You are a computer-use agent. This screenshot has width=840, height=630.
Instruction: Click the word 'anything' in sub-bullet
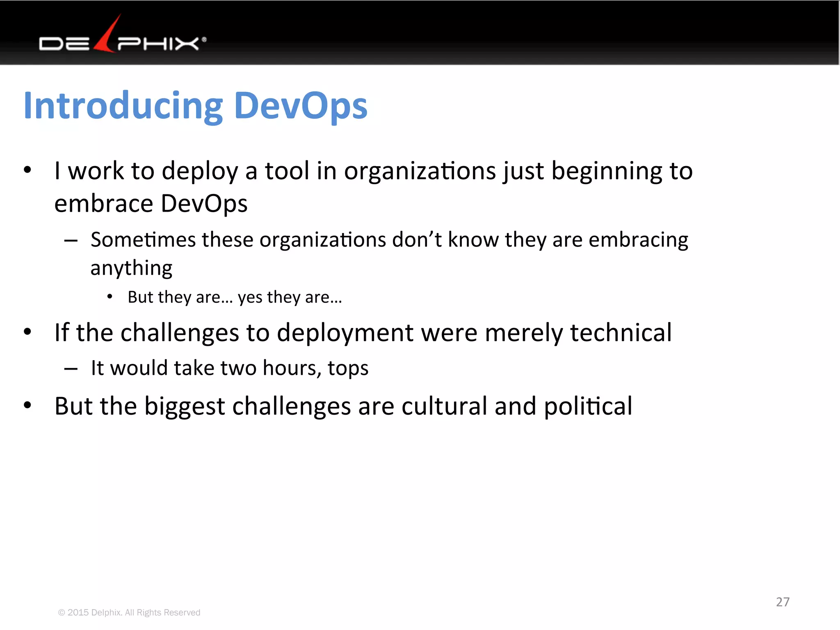pos(131,269)
